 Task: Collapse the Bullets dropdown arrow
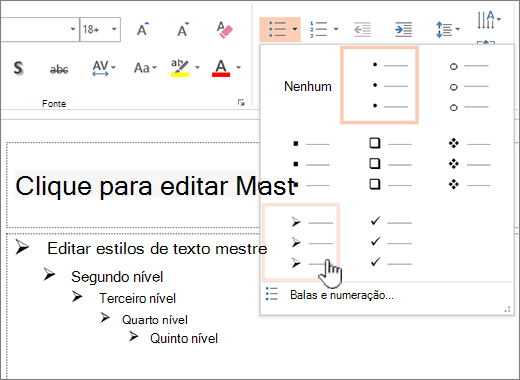(295, 29)
